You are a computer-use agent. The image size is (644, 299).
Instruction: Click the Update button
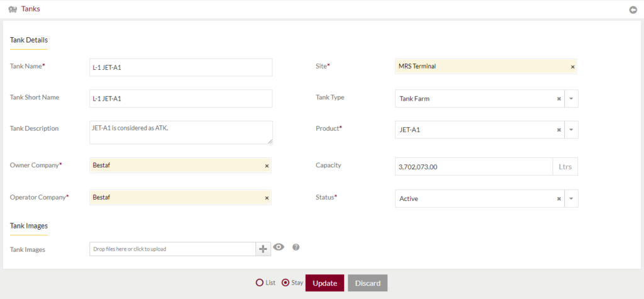point(325,283)
